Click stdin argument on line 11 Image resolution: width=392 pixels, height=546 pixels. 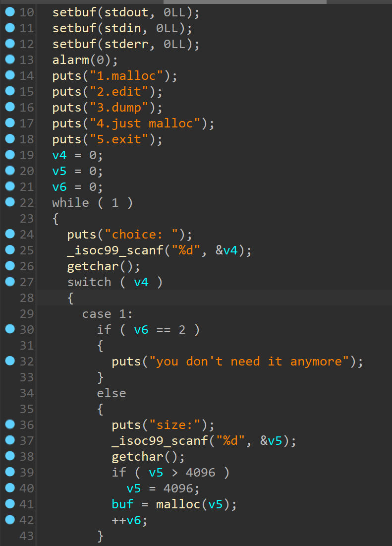click(x=122, y=28)
